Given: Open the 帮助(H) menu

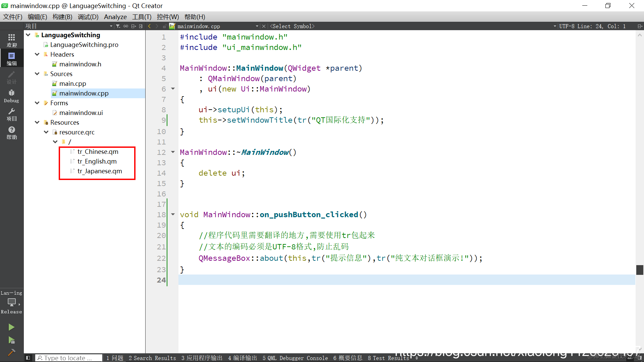Looking at the screenshot, I should click(x=195, y=17).
